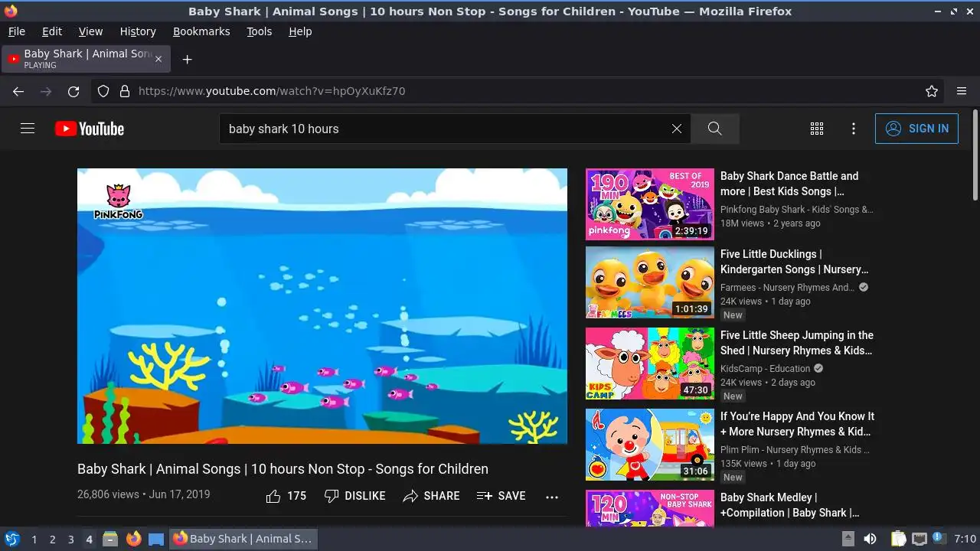Click the DISLIKE button

pos(354,496)
